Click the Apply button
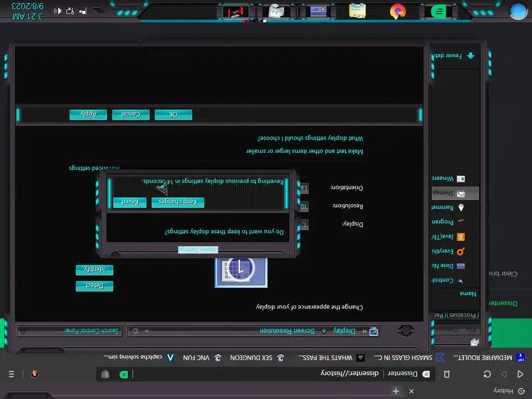The image size is (532, 399). 88,115
